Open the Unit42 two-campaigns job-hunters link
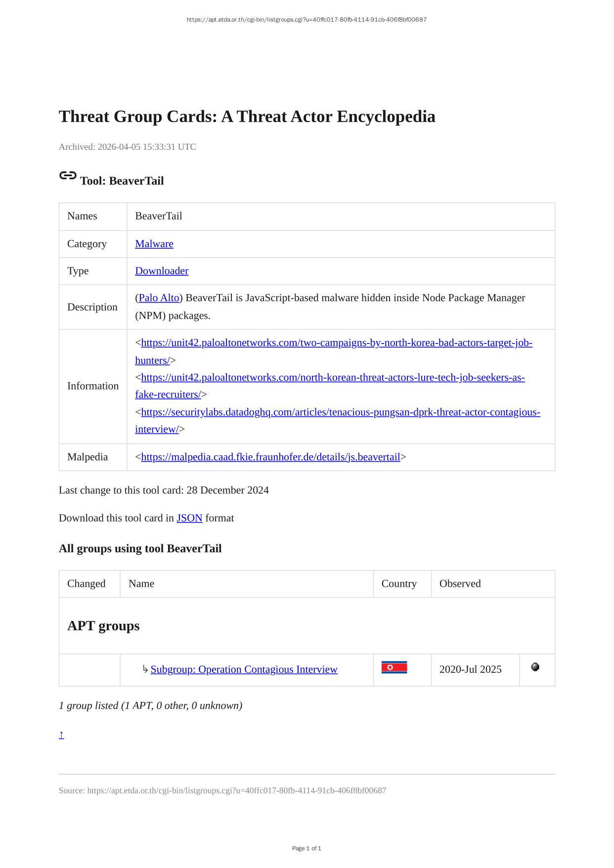Image resolution: width=614 pixels, height=868 pixels. [x=336, y=343]
